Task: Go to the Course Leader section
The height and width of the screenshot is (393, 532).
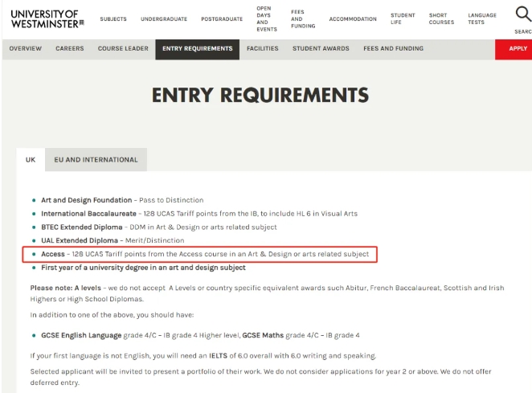Action: (123, 48)
